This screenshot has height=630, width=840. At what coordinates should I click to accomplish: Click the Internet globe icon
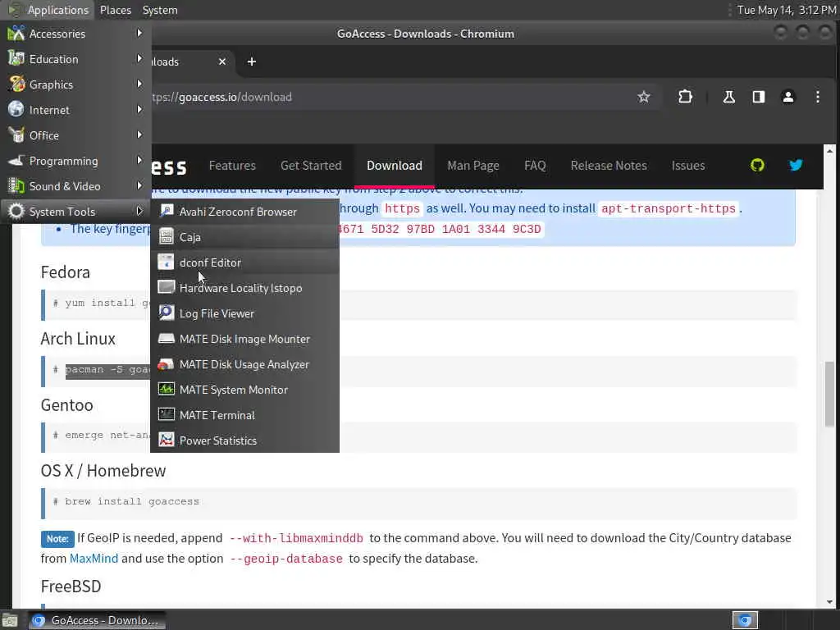pyautogui.click(x=16, y=110)
